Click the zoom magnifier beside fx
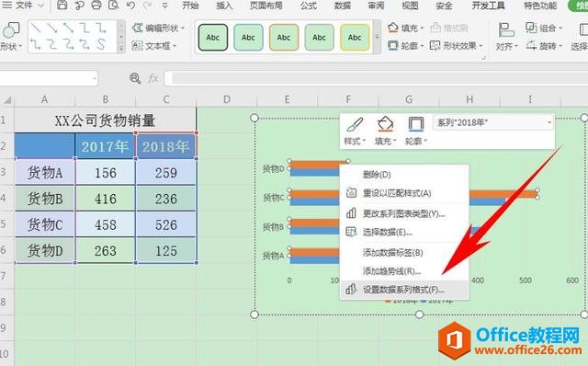 tap(135, 78)
